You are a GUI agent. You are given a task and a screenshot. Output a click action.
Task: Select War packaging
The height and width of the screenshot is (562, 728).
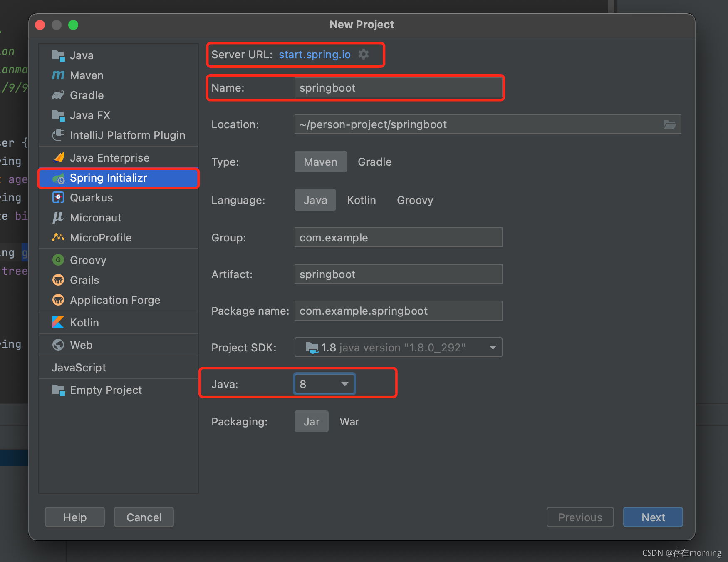click(349, 422)
